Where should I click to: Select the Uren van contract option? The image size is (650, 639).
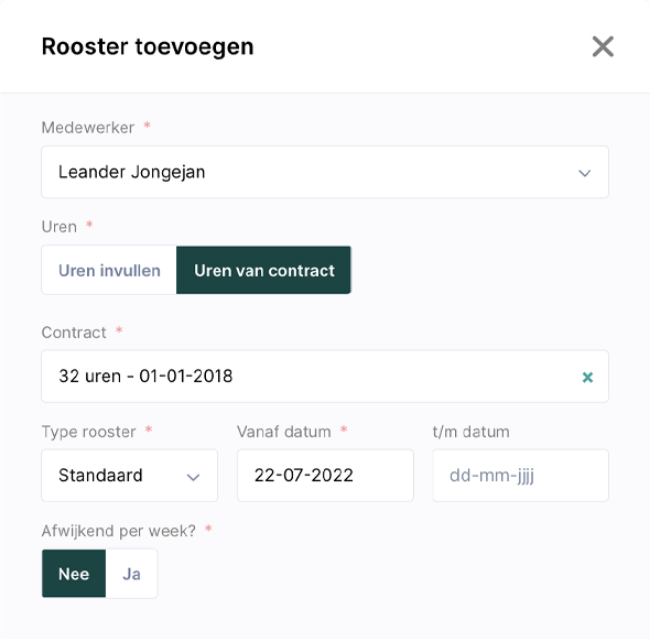click(x=264, y=271)
